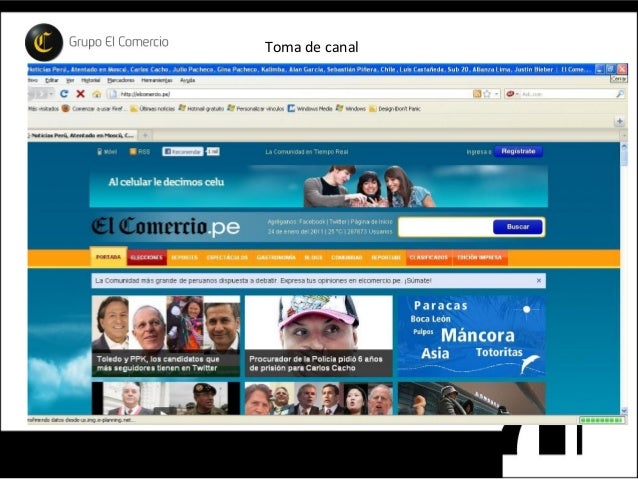This screenshot has width=638, height=479.
Task: Go to the browser home page icon
Action: (96, 94)
